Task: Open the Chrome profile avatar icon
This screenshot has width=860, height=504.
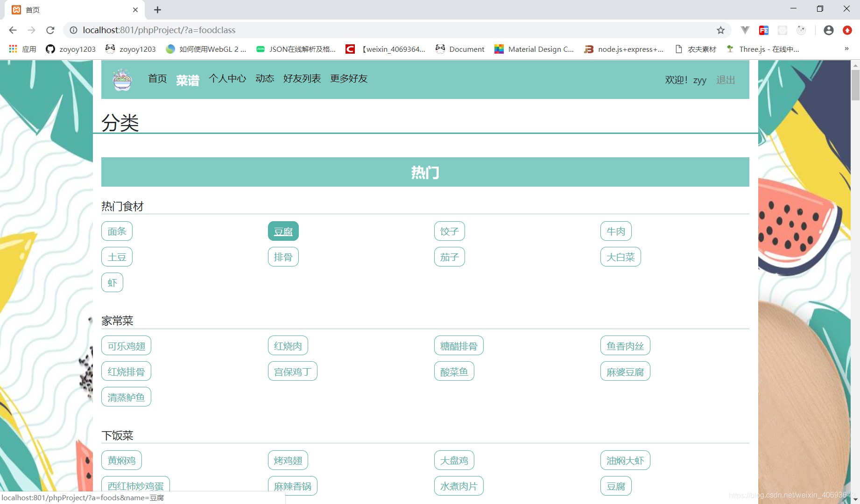Action: coord(829,30)
